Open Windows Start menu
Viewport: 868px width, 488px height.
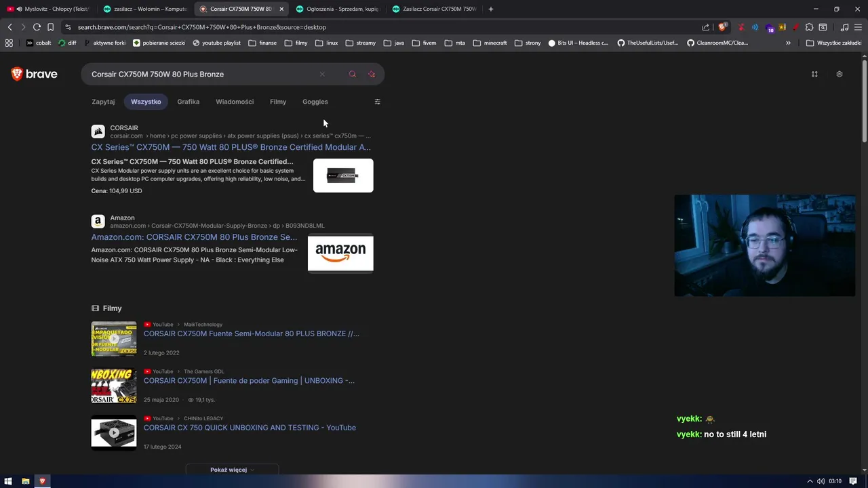(8, 481)
